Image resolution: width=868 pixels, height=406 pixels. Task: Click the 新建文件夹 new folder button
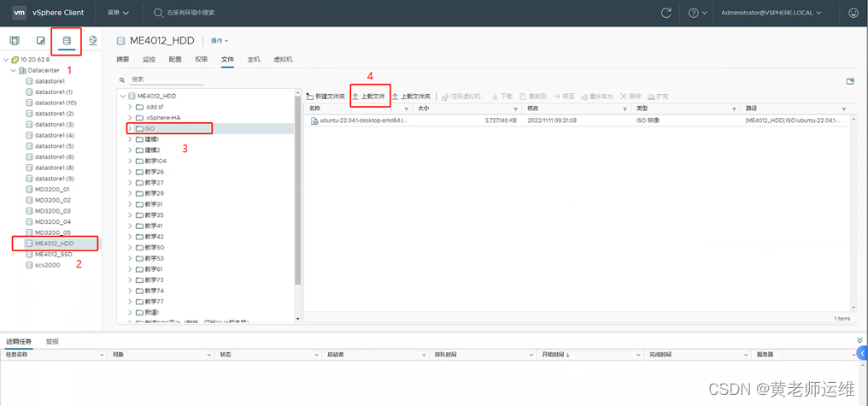[325, 97]
